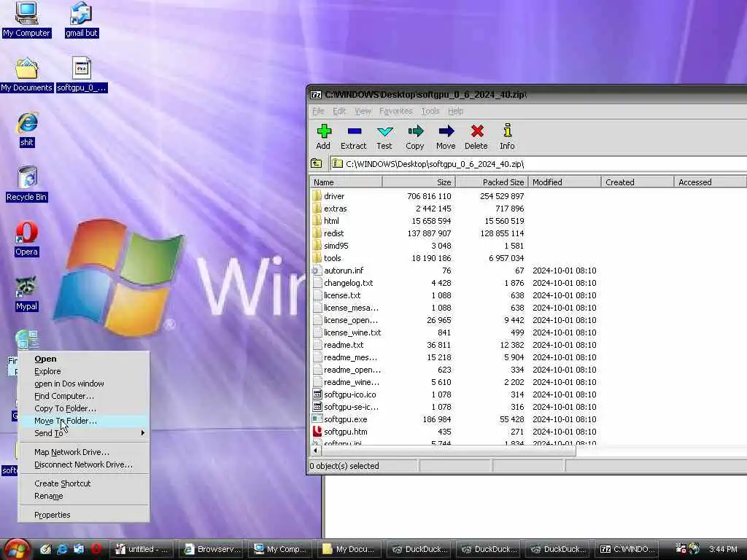Launch Opera from the quick launch bar
The height and width of the screenshot is (560, 747).
point(96,549)
